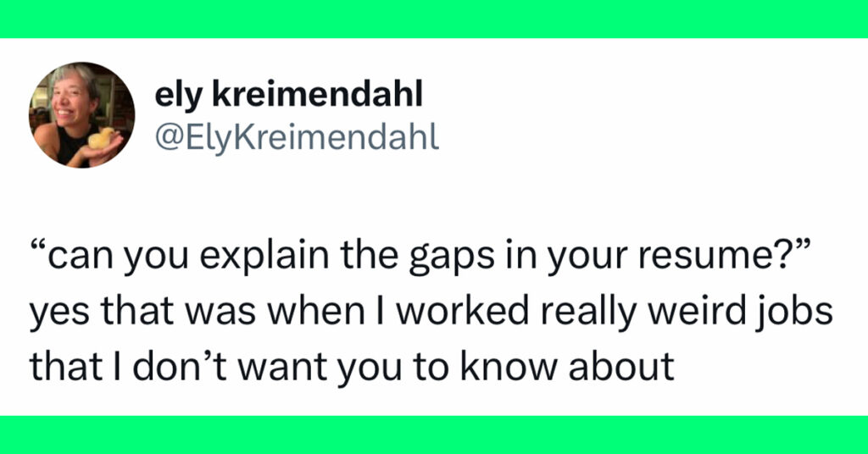The height and width of the screenshot is (454, 868).
Task: Click the green banner below the tweet
Action: 434,435
